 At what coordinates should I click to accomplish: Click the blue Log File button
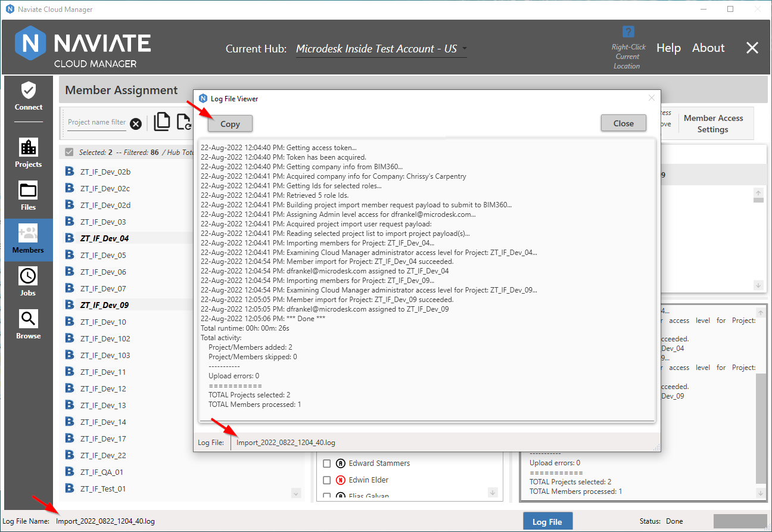tap(547, 521)
